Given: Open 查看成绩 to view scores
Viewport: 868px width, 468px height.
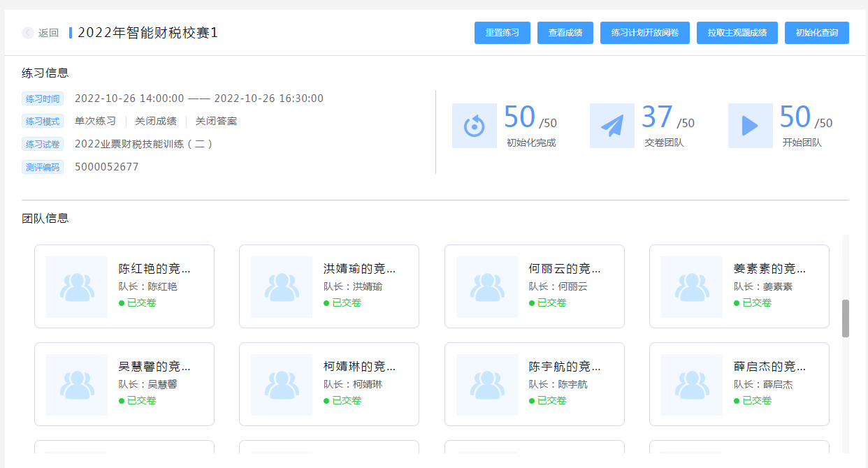Looking at the screenshot, I should (x=565, y=33).
